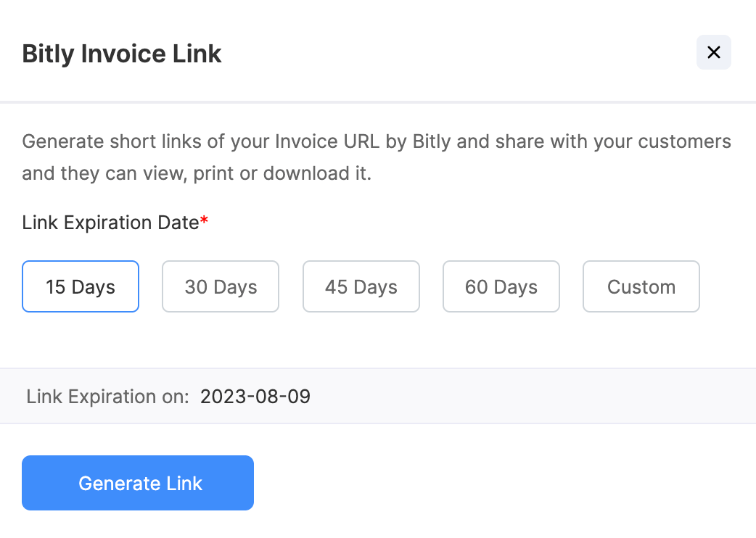Click the expiration summary bar

[378, 397]
